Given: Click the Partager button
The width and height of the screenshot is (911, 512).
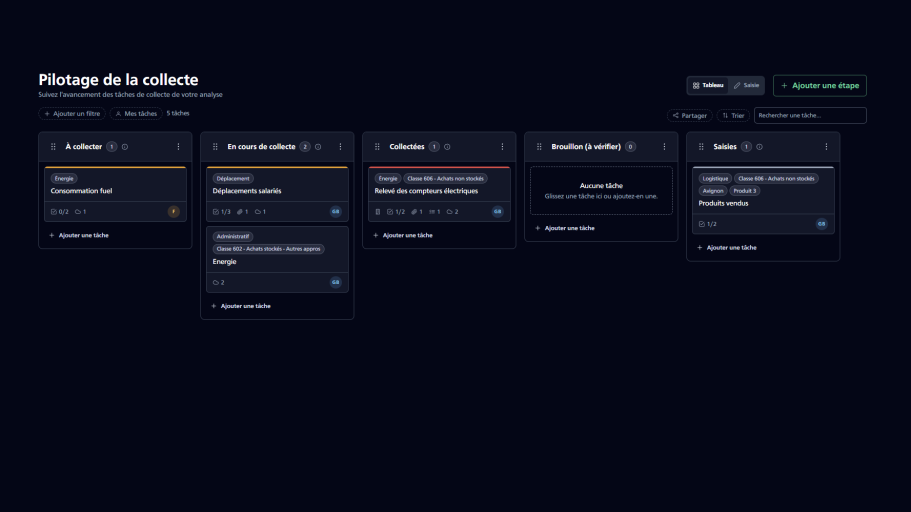Looking at the screenshot, I should pos(690,116).
